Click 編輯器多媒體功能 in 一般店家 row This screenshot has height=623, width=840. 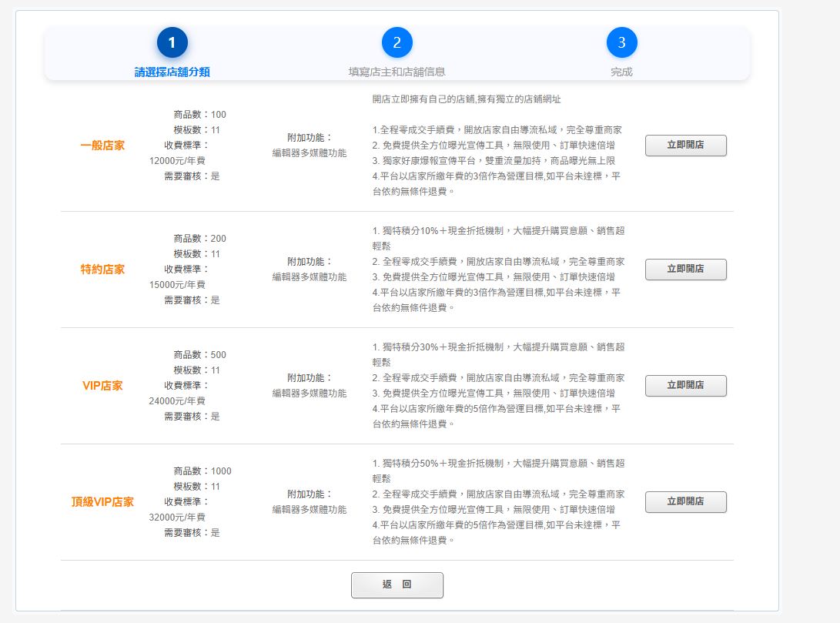pos(310,152)
